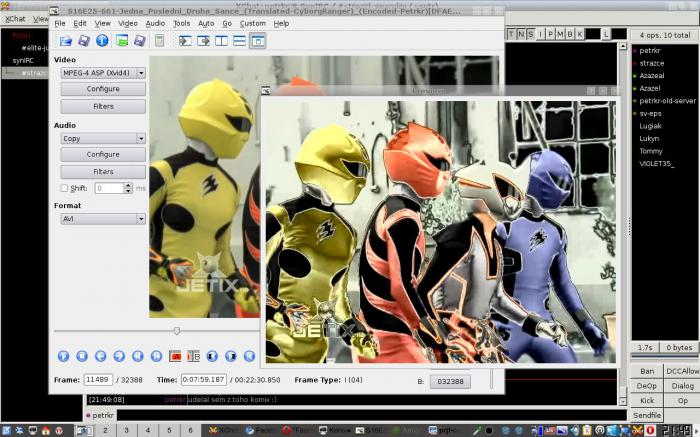Click the Time field 0:07:59.187

pos(204,380)
